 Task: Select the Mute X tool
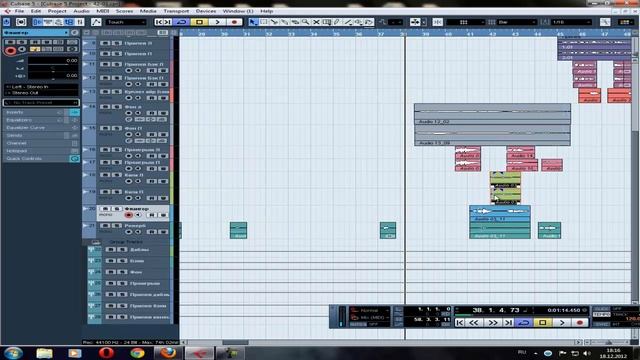tap(316, 22)
